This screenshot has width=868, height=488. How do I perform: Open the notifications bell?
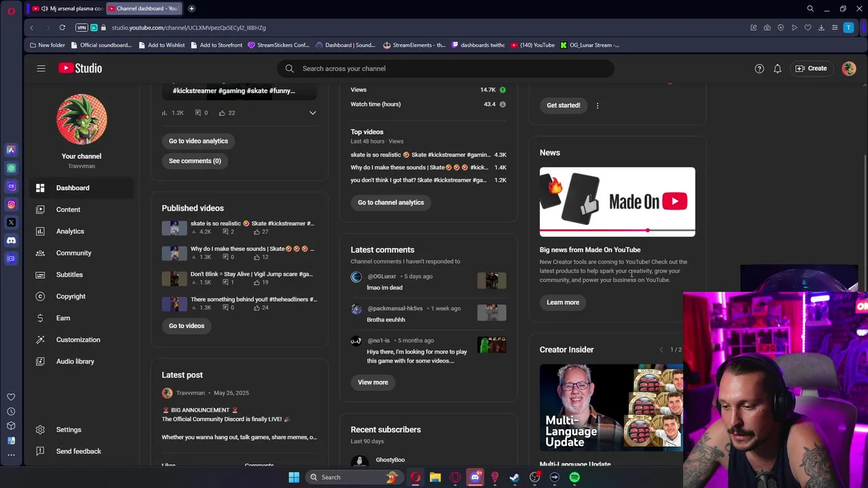point(778,68)
